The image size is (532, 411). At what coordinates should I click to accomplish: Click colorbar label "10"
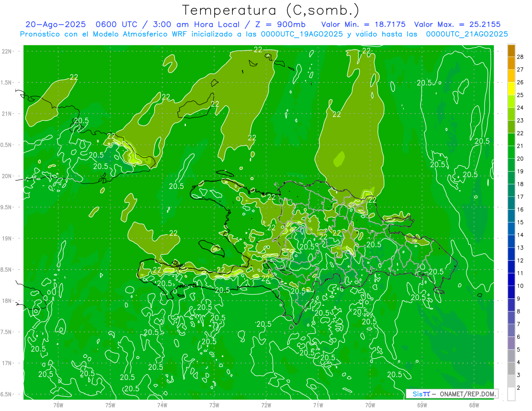pos(520,286)
